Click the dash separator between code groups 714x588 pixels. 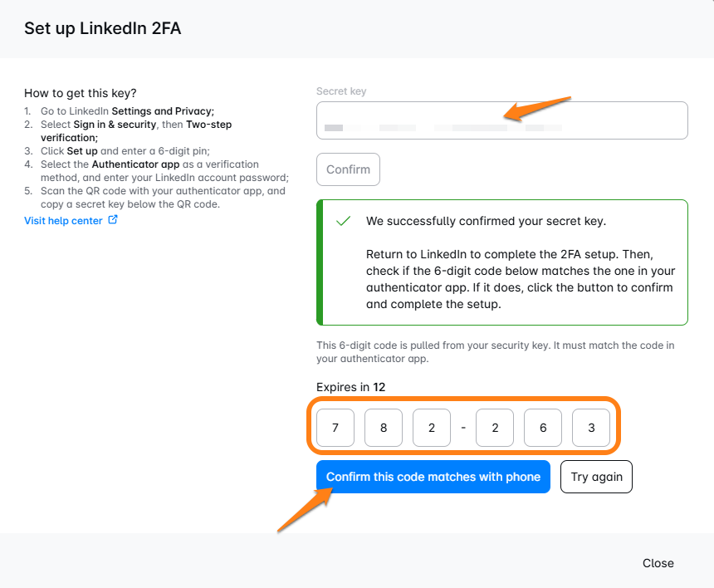(463, 429)
